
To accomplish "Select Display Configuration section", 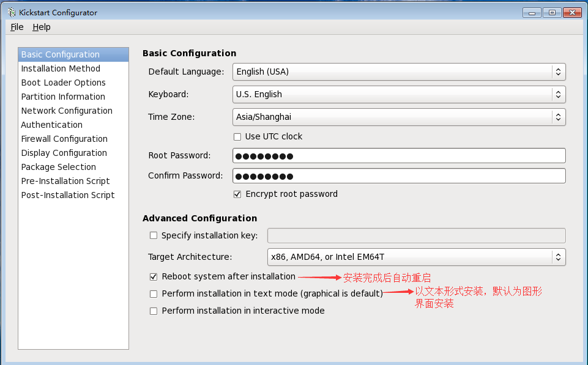I will (x=73, y=153).
